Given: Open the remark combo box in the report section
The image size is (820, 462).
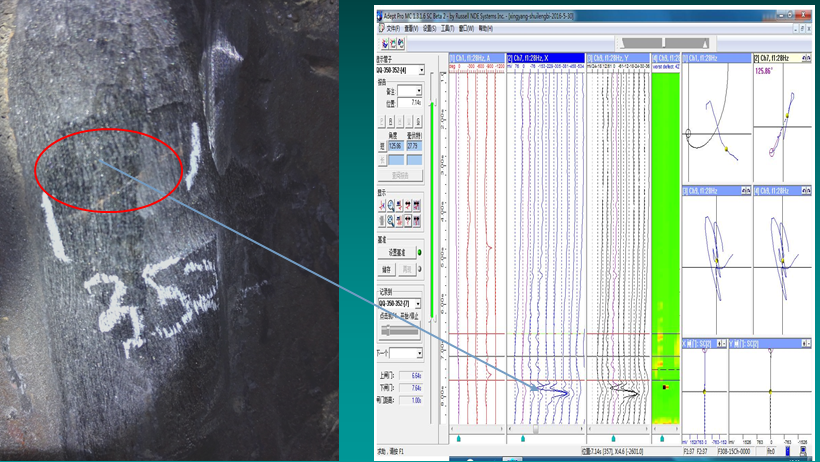Looking at the screenshot, I should click(408, 91).
